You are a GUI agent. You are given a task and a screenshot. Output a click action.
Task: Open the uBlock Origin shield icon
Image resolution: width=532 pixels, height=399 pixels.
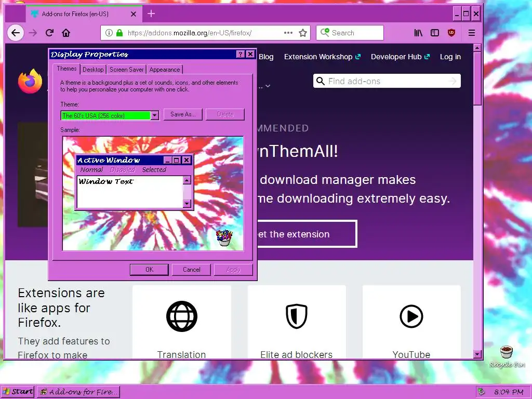pyautogui.click(x=451, y=33)
